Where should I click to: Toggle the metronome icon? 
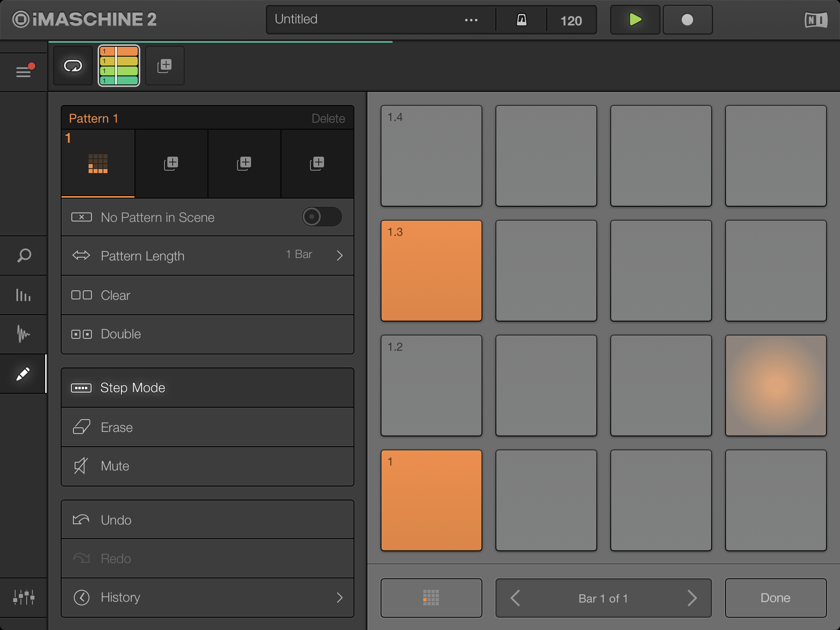(x=521, y=20)
